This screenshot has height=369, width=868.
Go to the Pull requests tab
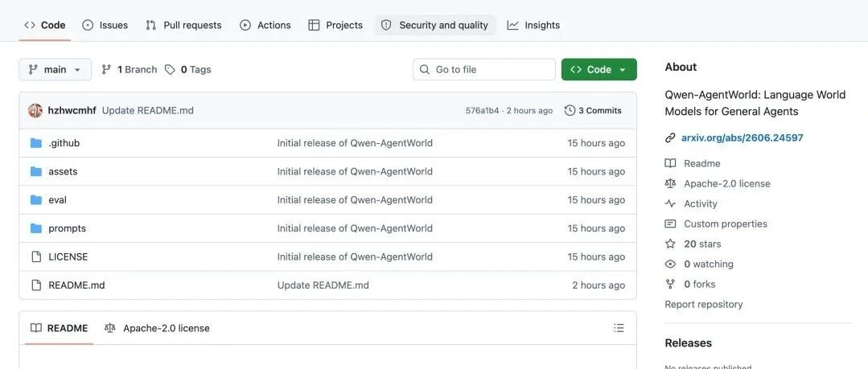pyautogui.click(x=183, y=25)
